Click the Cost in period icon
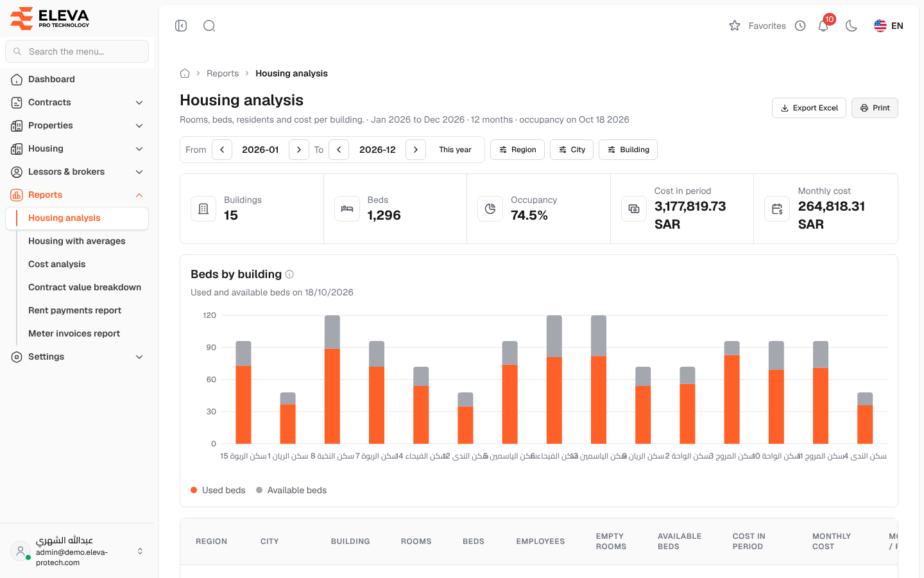924x578 pixels. click(x=634, y=209)
